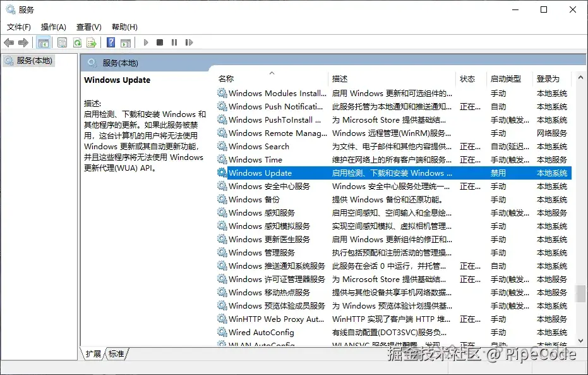Click the Stop service square icon
This screenshot has height=375, width=588.
pos(160,42)
